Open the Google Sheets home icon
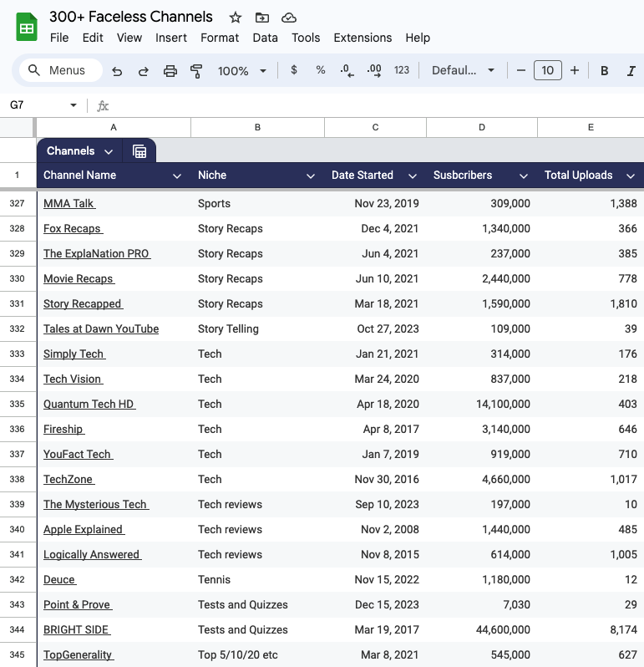 coord(27,27)
